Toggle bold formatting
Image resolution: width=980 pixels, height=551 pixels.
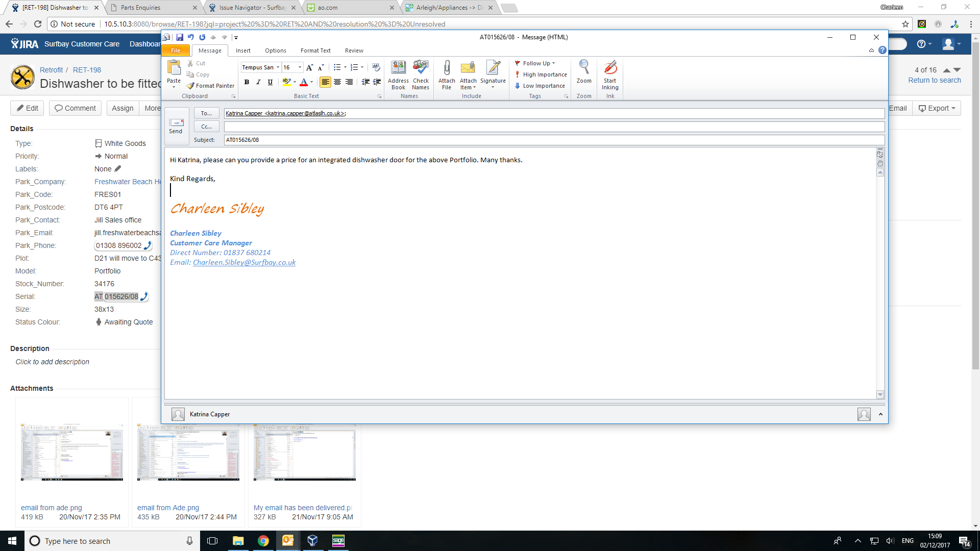[x=247, y=82]
